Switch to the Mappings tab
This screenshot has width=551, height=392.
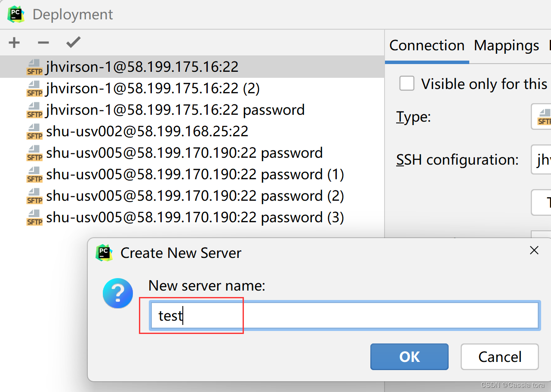507,46
